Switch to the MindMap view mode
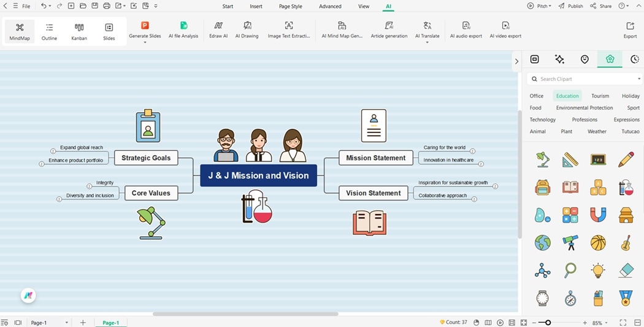644x327 pixels. click(20, 32)
